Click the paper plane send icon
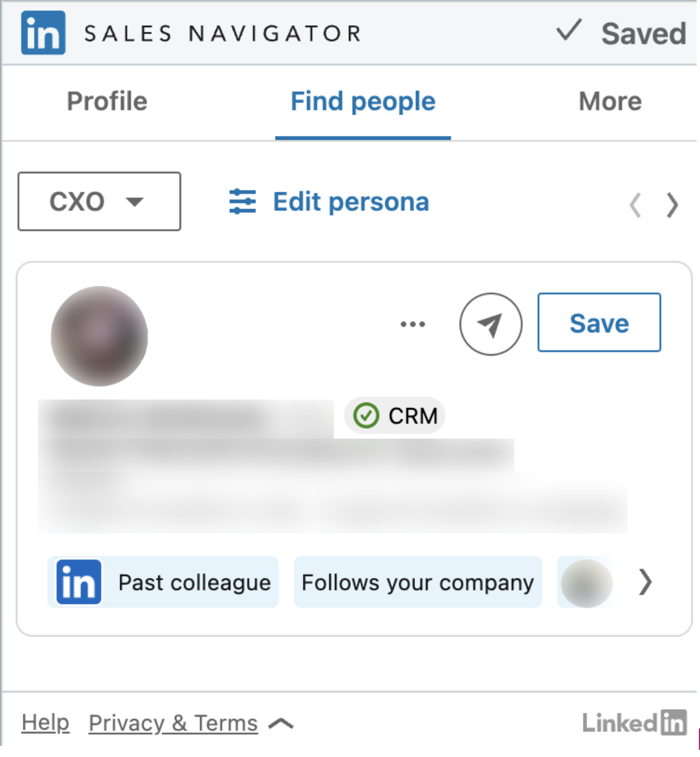The image size is (700, 757). click(x=490, y=324)
